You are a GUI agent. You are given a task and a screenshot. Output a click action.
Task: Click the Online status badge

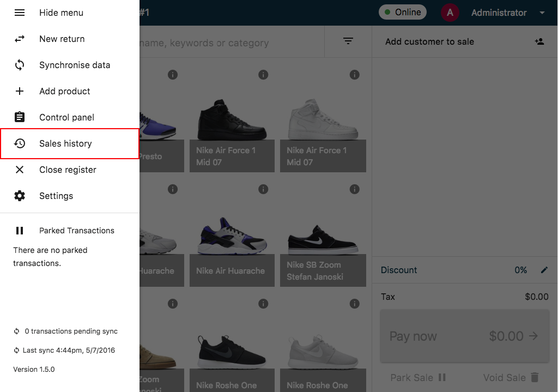403,12
